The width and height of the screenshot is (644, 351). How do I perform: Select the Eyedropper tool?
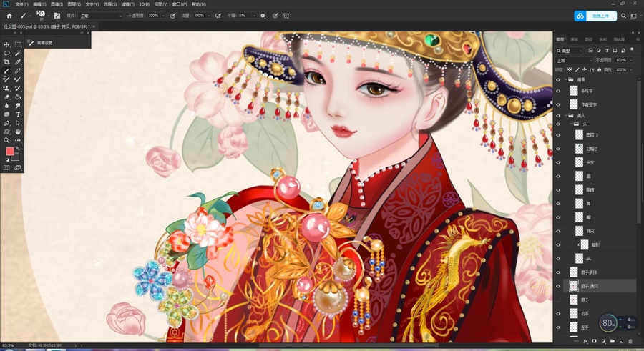click(x=18, y=62)
